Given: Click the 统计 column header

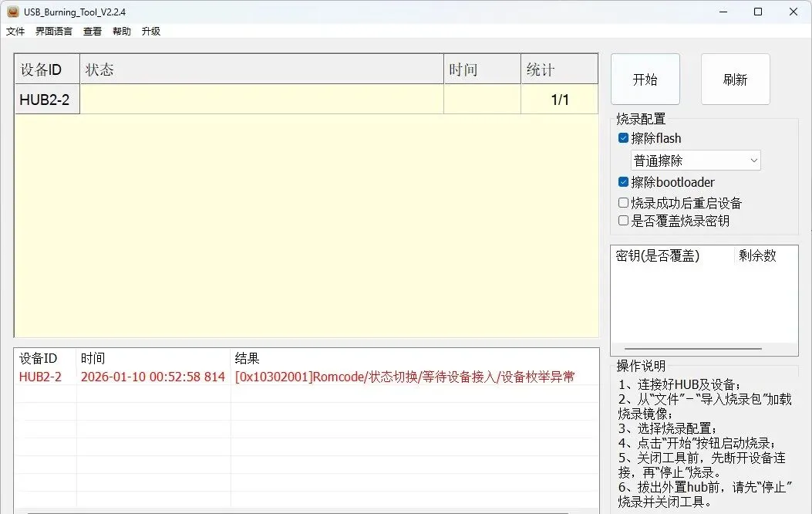Looking at the screenshot, I should 560,69.
